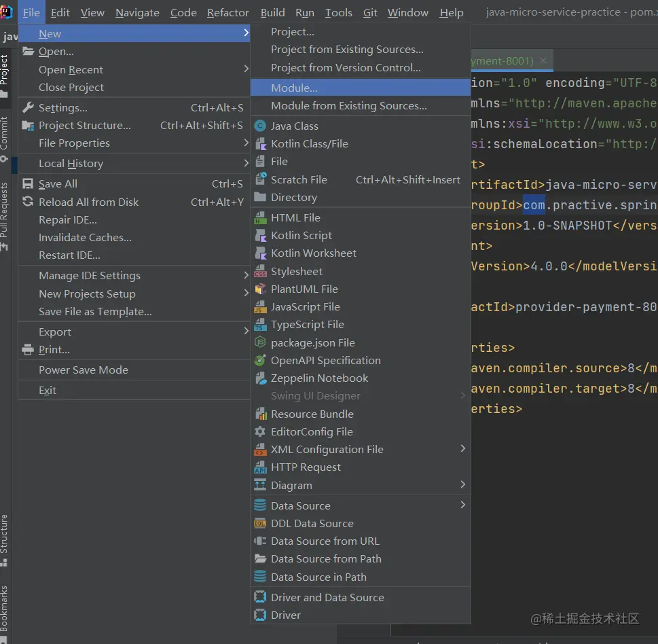Click the Java Class icon
Viewport: 658px width, 644px height.
260,126
